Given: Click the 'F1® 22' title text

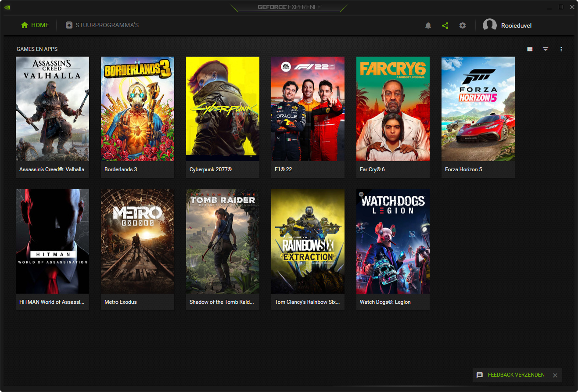Looking at the screenshot, I should [283, 169].
